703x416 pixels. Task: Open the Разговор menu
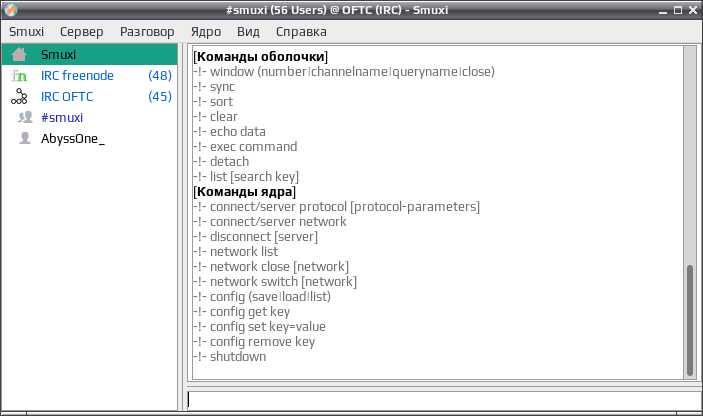tap(147, 32)
